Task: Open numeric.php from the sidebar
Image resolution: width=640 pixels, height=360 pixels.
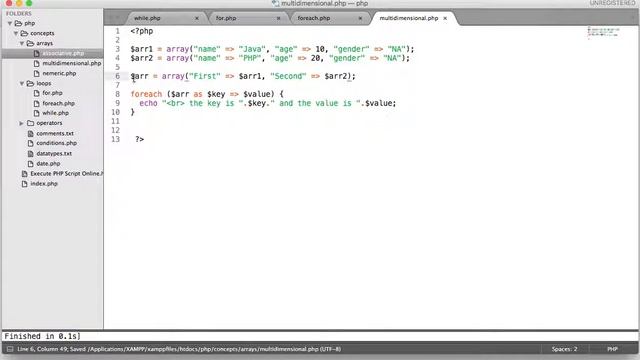Action: pyautogui.click(x=59, y=73)
